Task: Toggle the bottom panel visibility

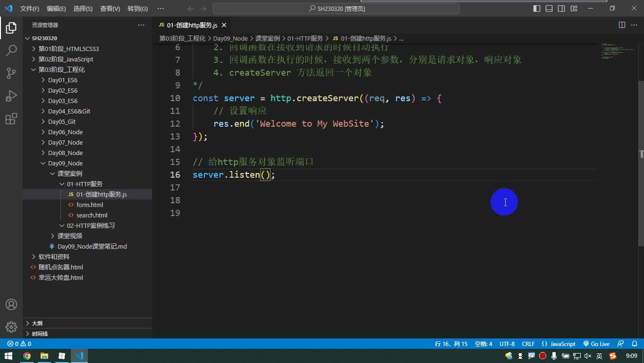Action: [549, 9]
